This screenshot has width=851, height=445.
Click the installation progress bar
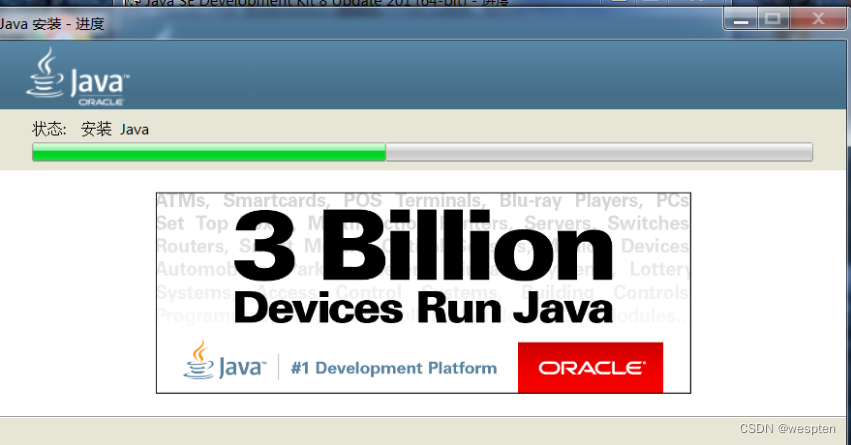click(422, 152)
